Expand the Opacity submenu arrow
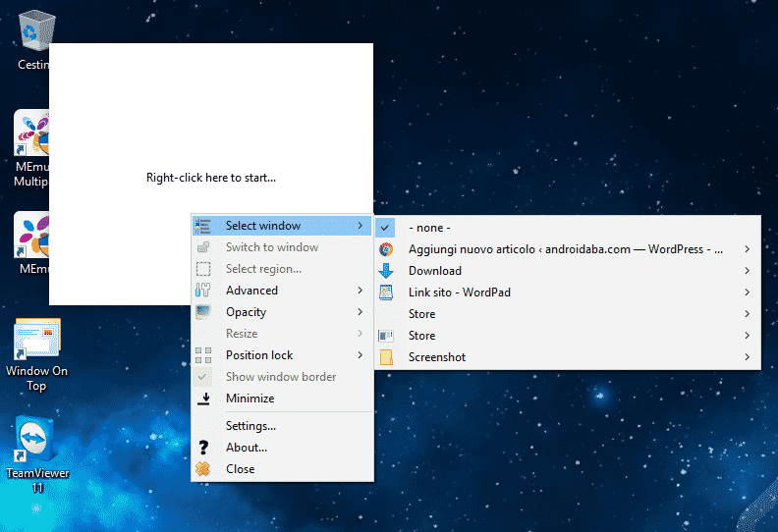 click(x=361, y=312)
